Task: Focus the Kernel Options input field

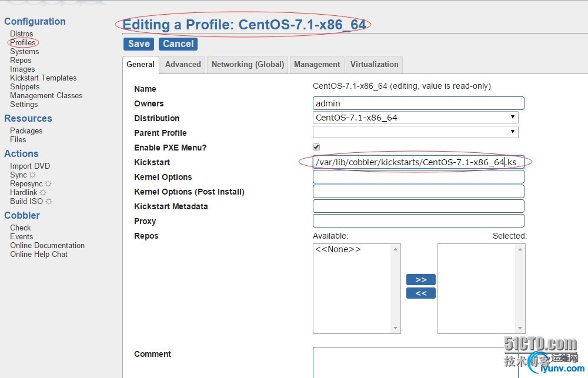Action: click(x=417, y=177)
